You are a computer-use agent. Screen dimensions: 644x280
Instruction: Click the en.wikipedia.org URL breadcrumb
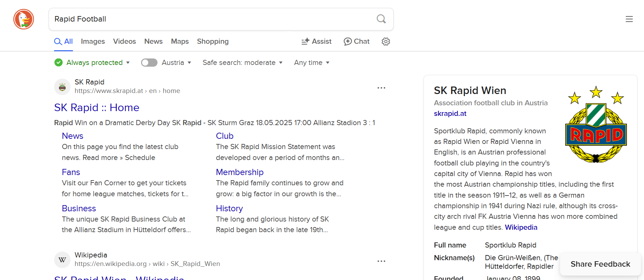(147, 264)
